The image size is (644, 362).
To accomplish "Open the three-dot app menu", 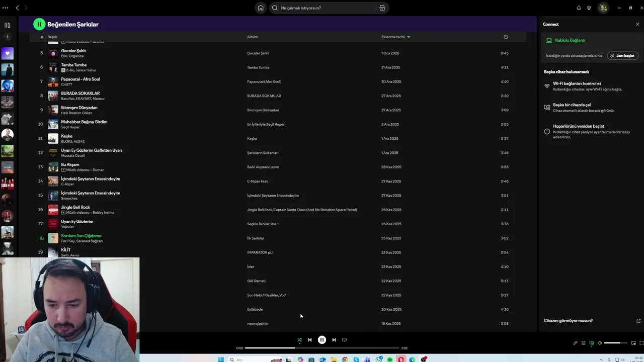I will coord(6,8).
